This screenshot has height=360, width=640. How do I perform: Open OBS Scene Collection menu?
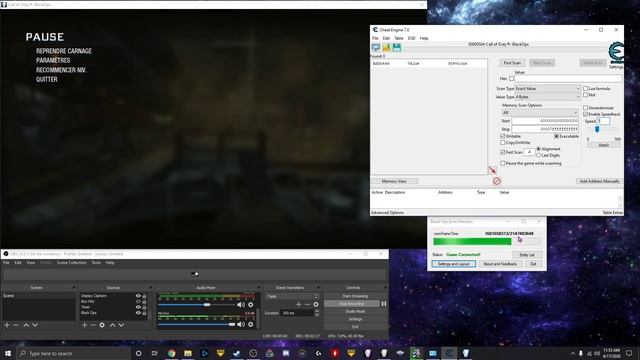tap(71, 262)
